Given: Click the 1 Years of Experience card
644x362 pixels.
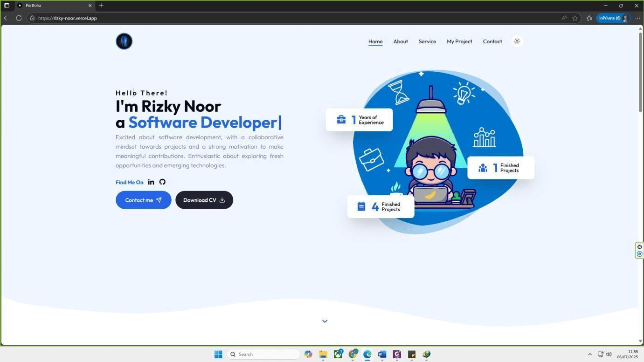Looking at the screenshot, I should pos(360,120).
